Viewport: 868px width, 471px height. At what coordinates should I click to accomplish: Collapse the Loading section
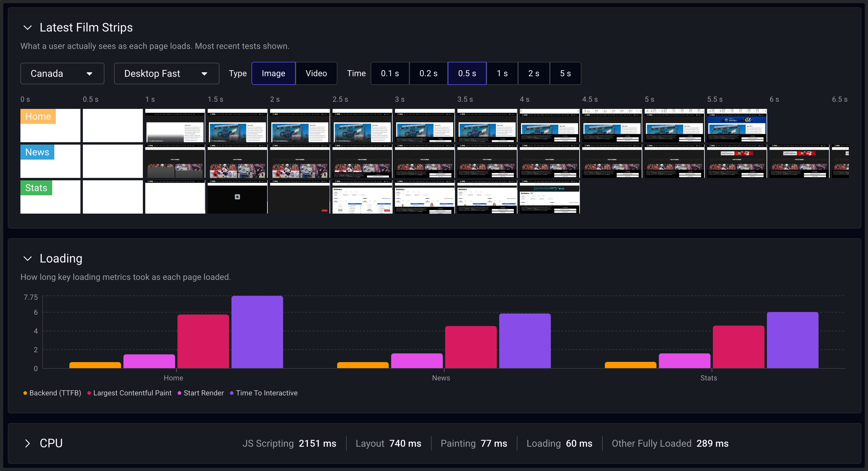(28, 259)
